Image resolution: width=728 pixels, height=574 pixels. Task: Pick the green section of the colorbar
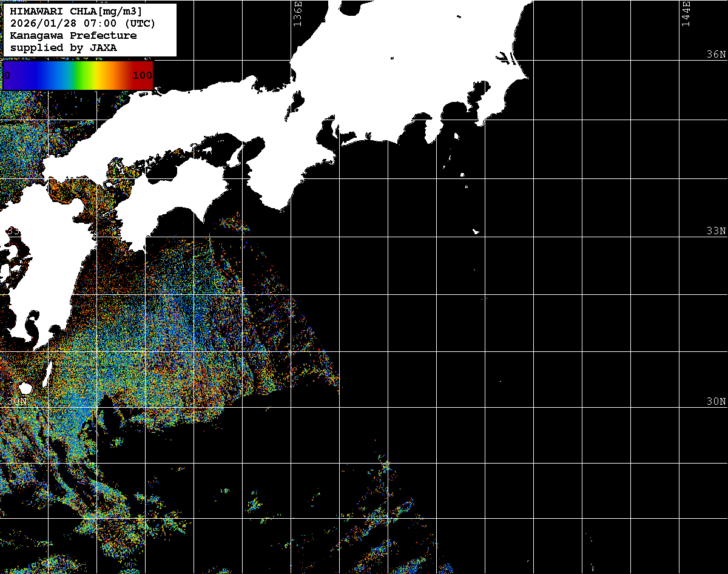[x=79, y=75]
